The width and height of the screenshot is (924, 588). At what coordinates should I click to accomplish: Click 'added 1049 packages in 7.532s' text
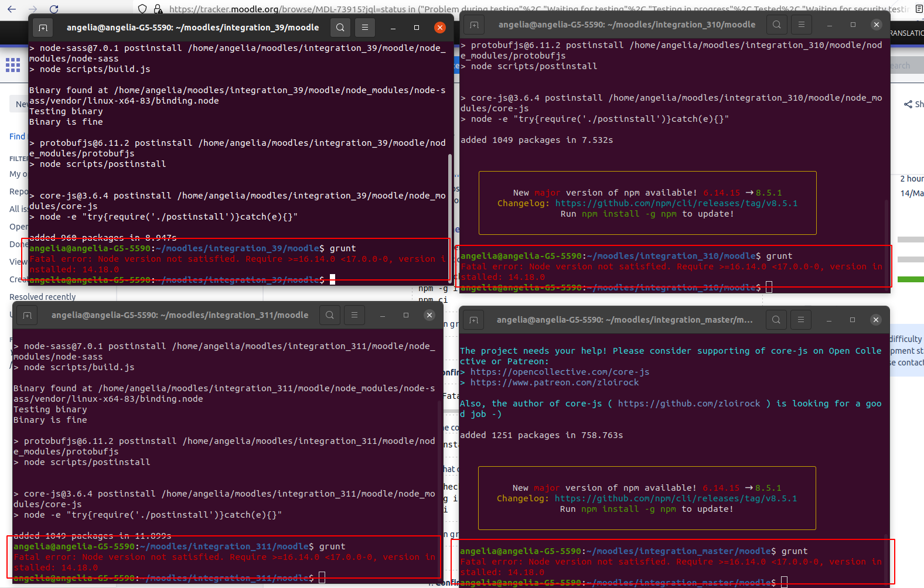coord(537,140)
